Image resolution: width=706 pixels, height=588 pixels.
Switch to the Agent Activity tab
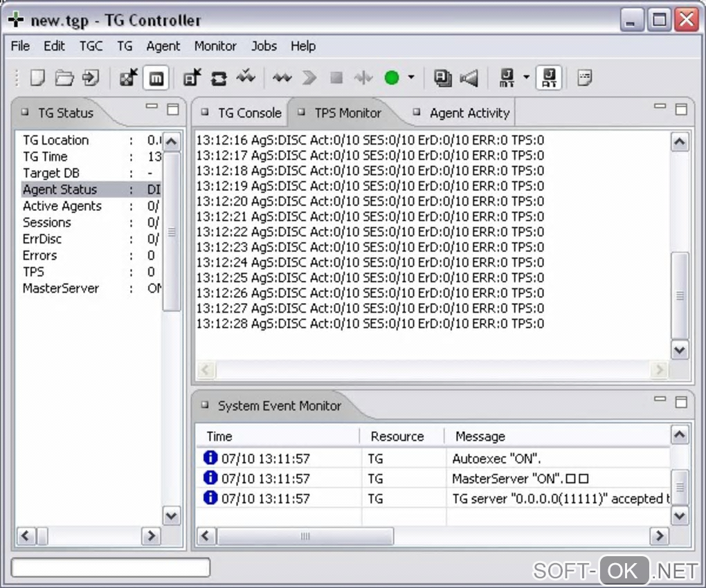[x=462, y=113]
